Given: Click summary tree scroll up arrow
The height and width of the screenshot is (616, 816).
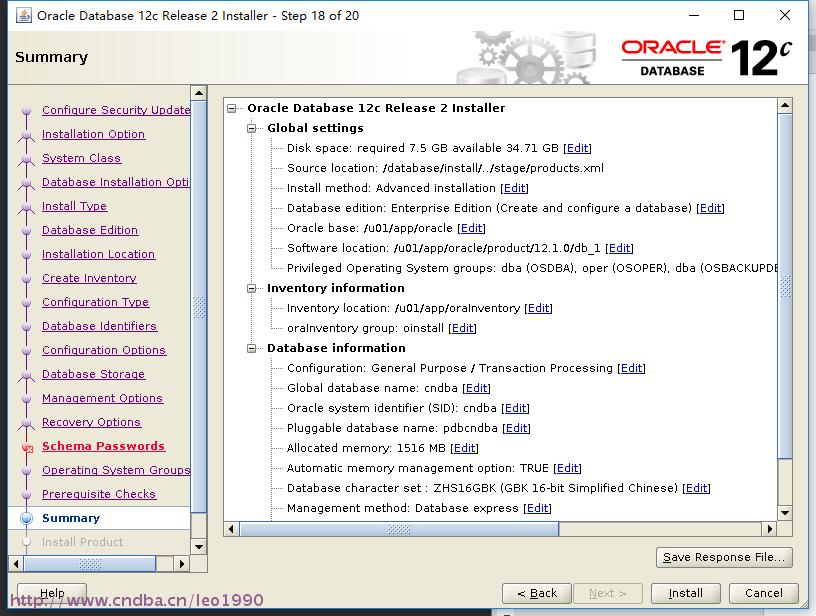Looking at the screenshot, I should pyautogui.click(x=785, y=106).
